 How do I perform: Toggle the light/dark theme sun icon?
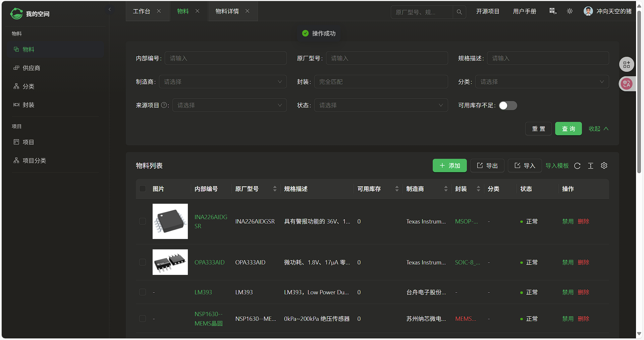(x=570, y=11)
